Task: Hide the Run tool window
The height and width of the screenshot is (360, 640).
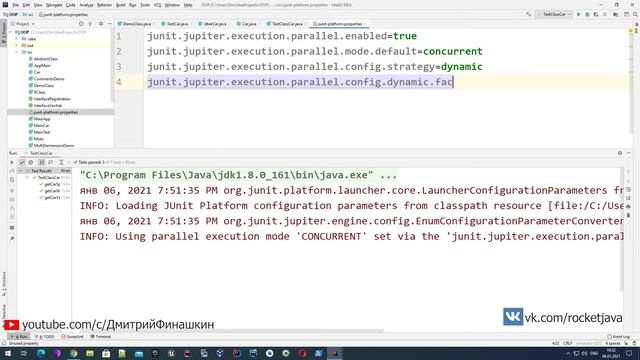Action: pos(629,153)
